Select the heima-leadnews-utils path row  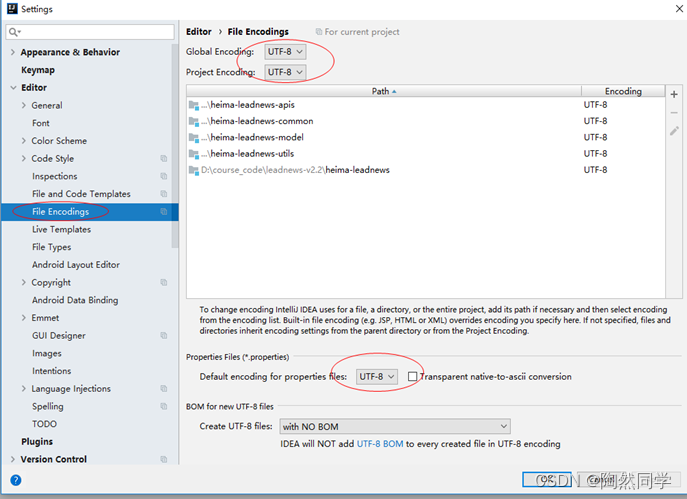(x=425, y=154)
